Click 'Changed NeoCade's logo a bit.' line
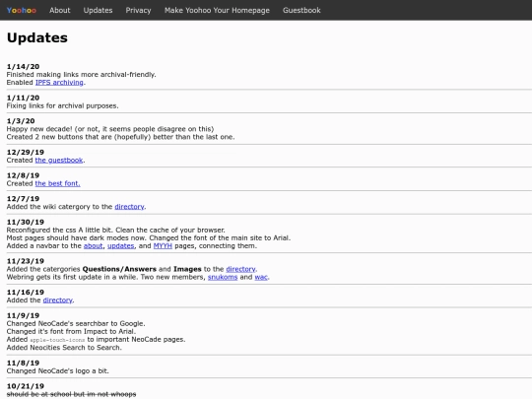 click(x=58, y=370)
